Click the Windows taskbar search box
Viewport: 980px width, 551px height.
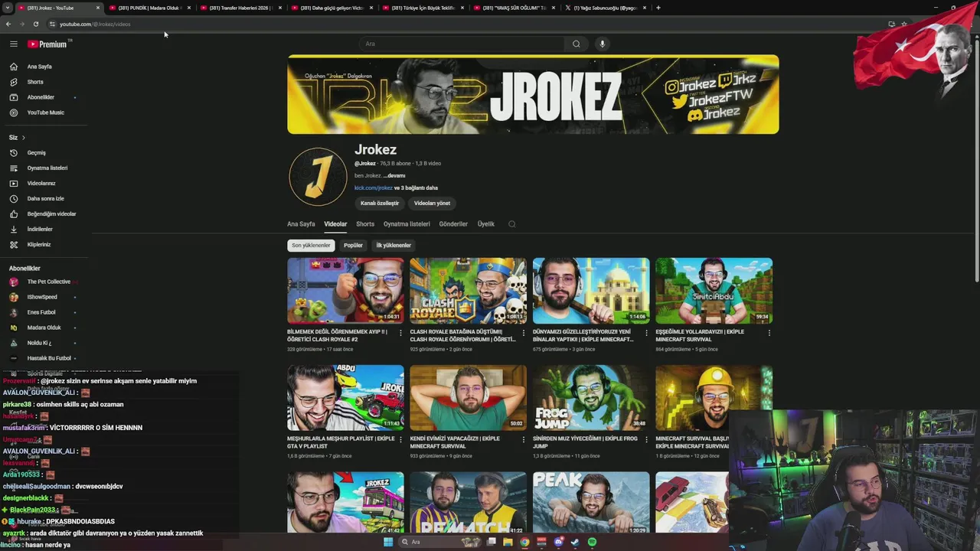[439, 542]
